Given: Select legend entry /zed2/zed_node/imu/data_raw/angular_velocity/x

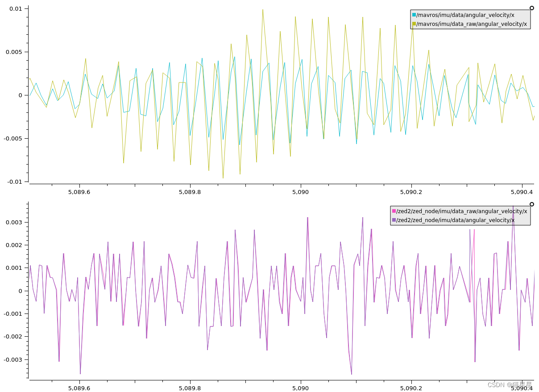Looking at the screenshot, I should click(x=461, y=211).
